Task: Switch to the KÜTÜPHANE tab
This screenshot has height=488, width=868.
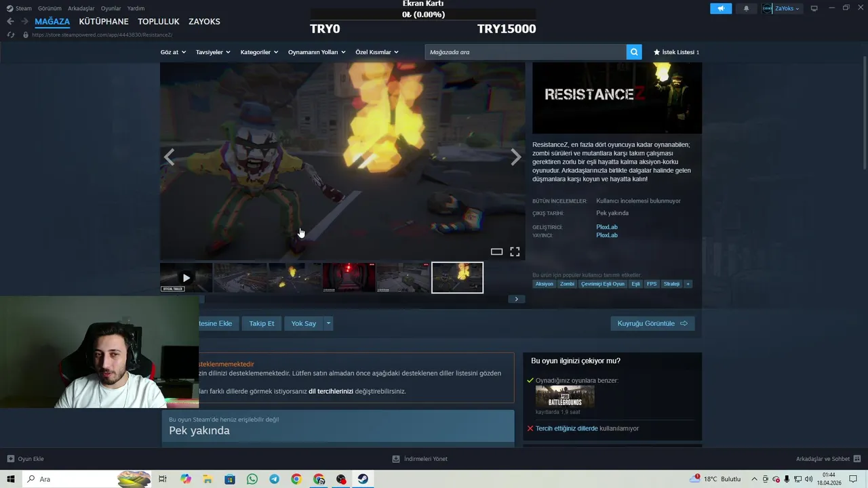Action: click(x=104, y=22)
